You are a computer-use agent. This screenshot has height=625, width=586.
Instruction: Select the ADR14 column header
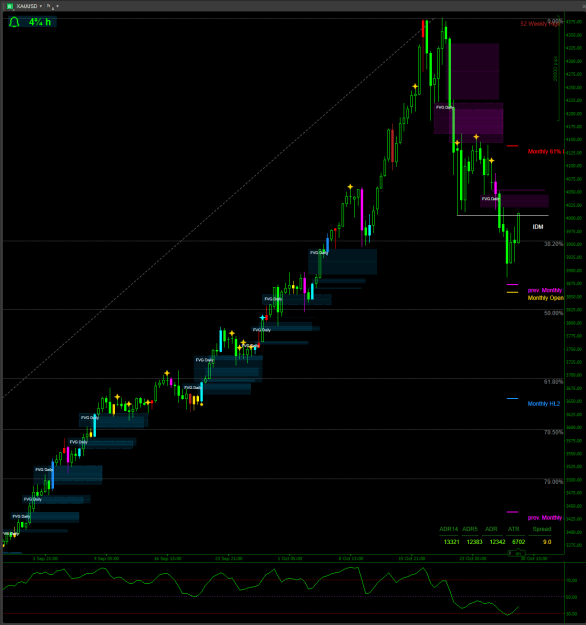coord(448,529)
